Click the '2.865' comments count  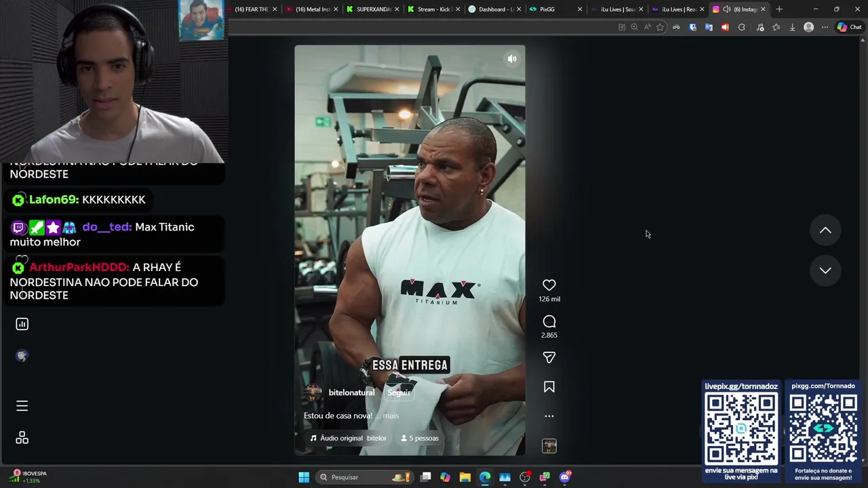click(x=549, y=335)
